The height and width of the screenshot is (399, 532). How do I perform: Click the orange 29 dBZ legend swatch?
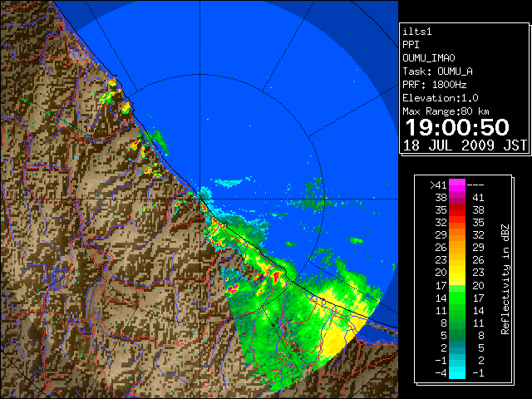[x=457, y=234]
